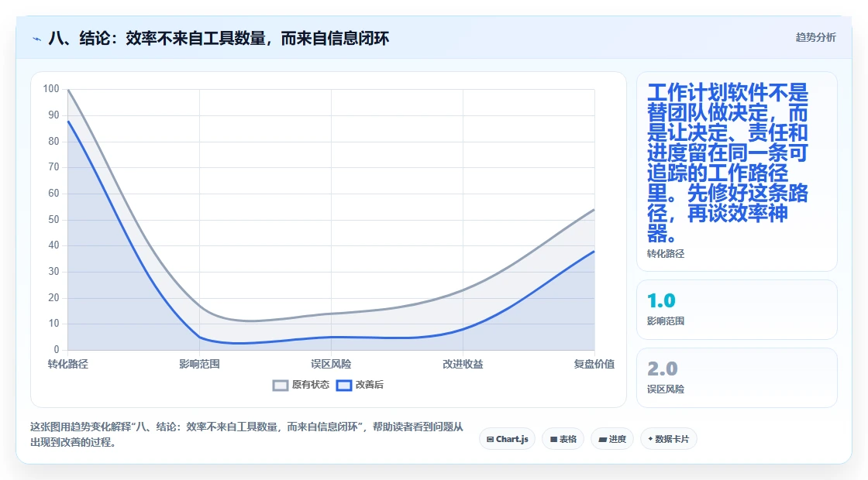This screenshot has height=480, width=868.
Task: Click the 1.0 value in 影响范围 card
Action: (x=661, y=301)
